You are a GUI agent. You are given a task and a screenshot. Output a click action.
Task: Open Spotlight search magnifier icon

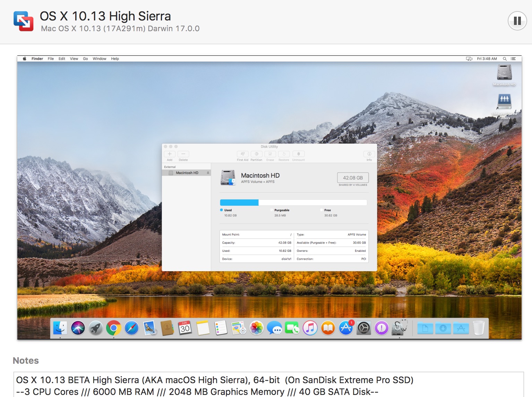click(x=505, y=59)
